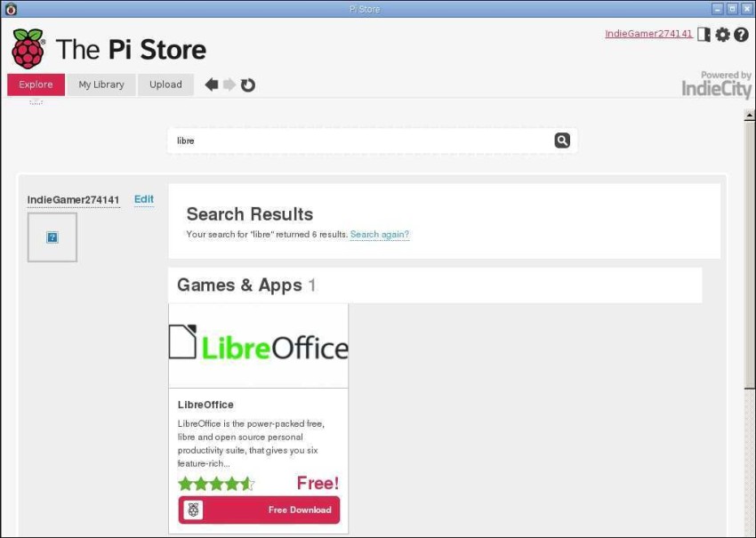The image size is (756, 538).
Task: Open the help question mark icon
Action: click(x=741, y=34)
